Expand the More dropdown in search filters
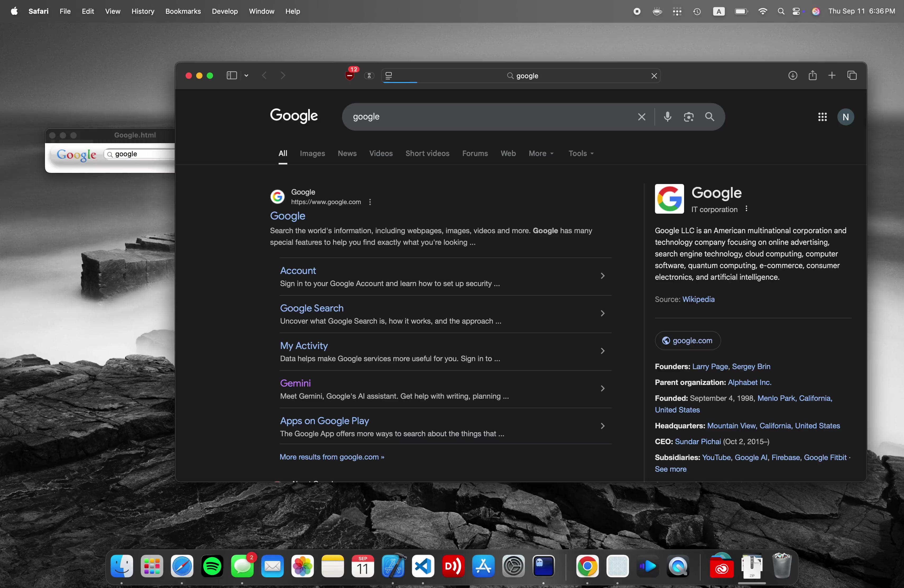Screen dimensions: 904x588 point(541,153)
